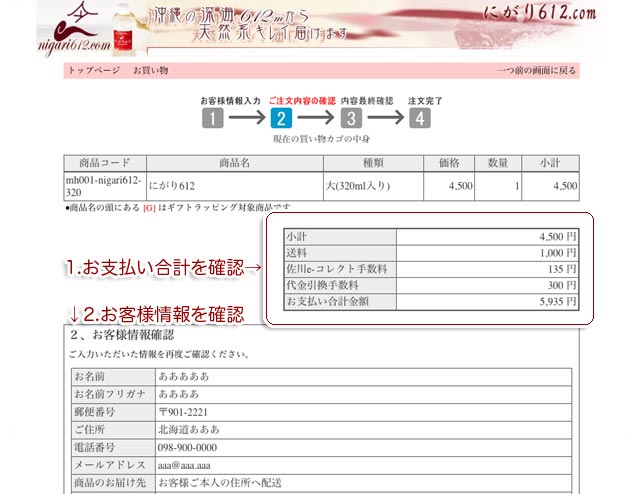Click the highlighted step 2 number icon
This screenshot has height=494, width=638.
pyautogui.click(x=281, y=119)
